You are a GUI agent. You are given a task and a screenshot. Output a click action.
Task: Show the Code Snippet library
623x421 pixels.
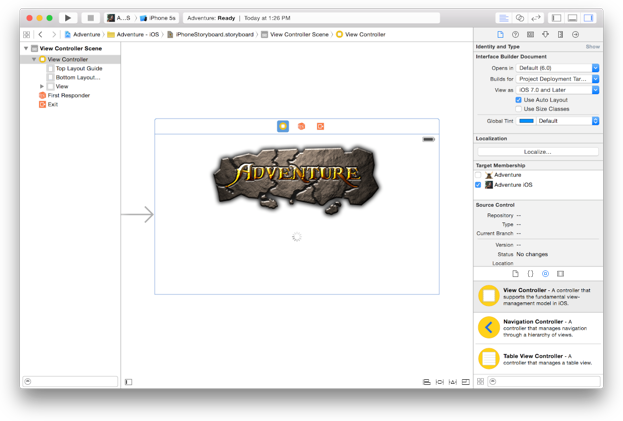click(530, 274)
